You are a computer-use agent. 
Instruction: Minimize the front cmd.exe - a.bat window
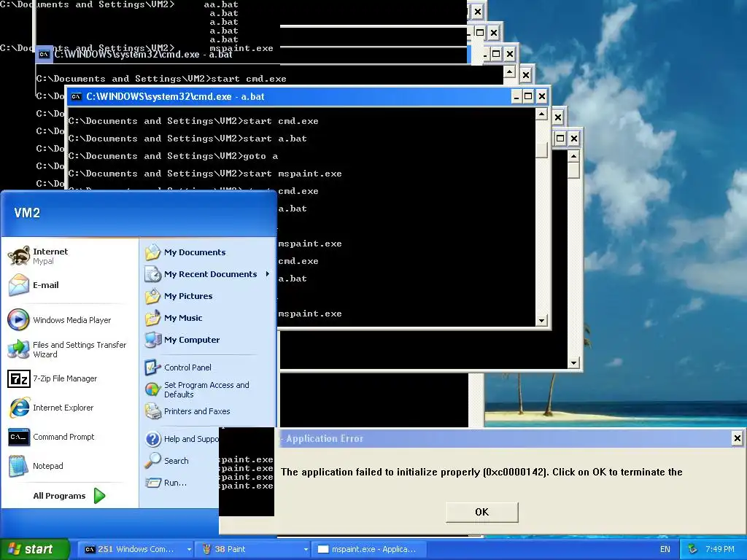click(x=516, y=97)
